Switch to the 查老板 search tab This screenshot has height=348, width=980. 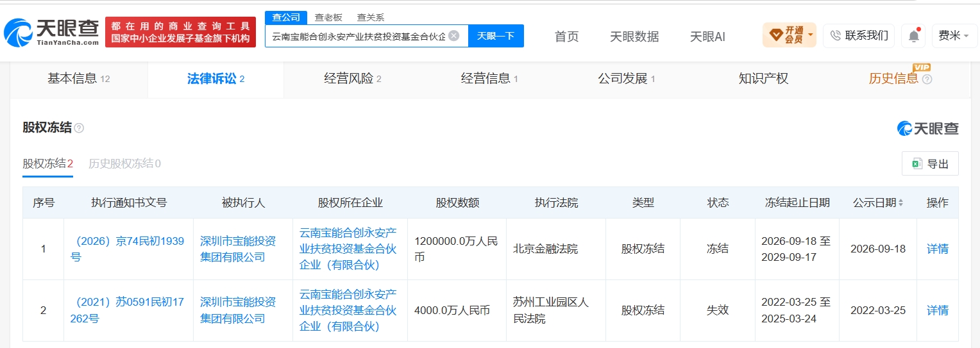(x=328, y=18)
